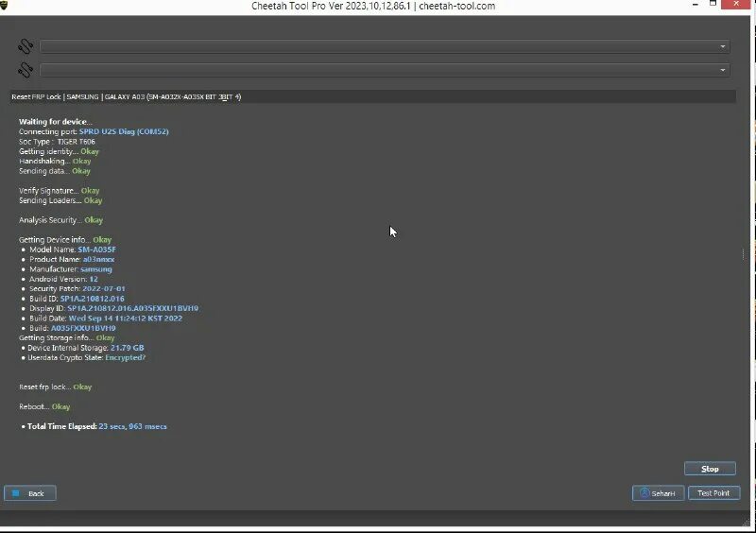Screen dimensions: 756x533
Task: Click the 'Verify Signature... Okay' line
Action: click(x=59, y=191)
